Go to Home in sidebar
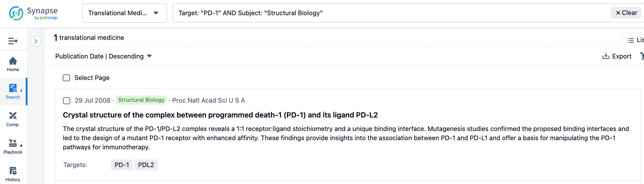The width and height of the screenshot is (644, 184). click(13, 64)
